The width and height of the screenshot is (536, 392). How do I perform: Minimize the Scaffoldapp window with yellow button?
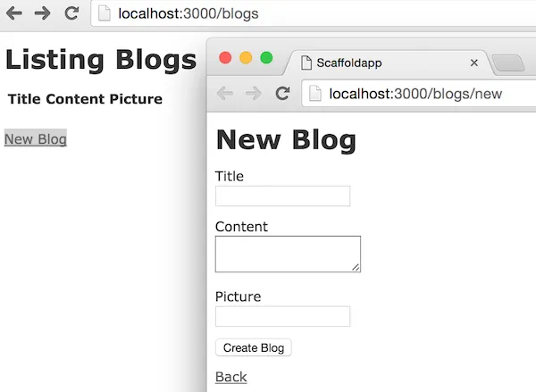coord(246,58)
